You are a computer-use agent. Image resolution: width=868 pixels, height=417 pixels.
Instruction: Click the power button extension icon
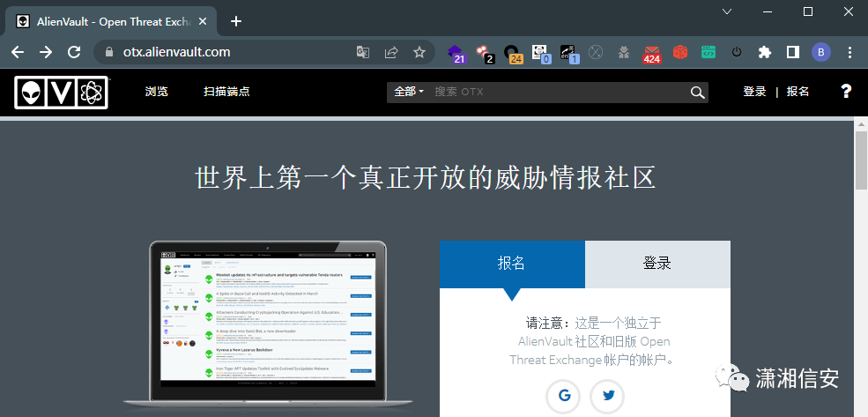pos(737,52)
